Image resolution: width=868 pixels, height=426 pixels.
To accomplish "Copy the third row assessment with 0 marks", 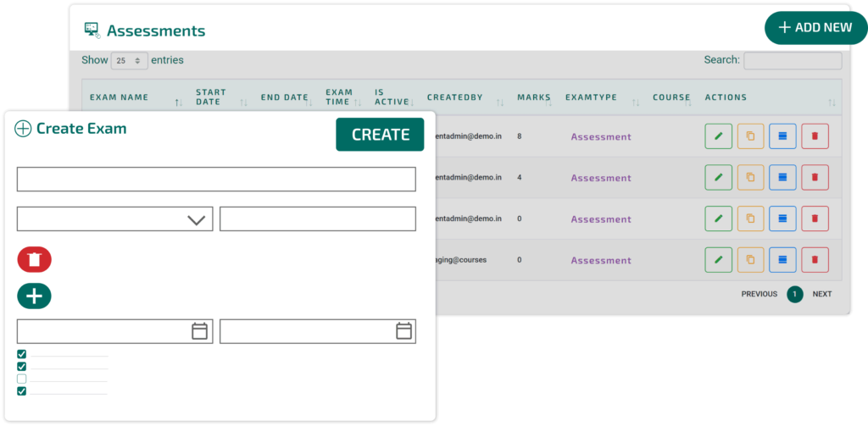I will pos(751,219).
